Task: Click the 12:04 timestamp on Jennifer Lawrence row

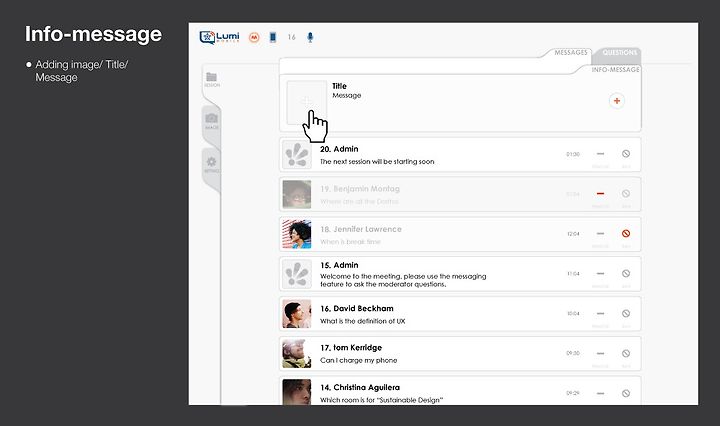Action: [573, 234]
